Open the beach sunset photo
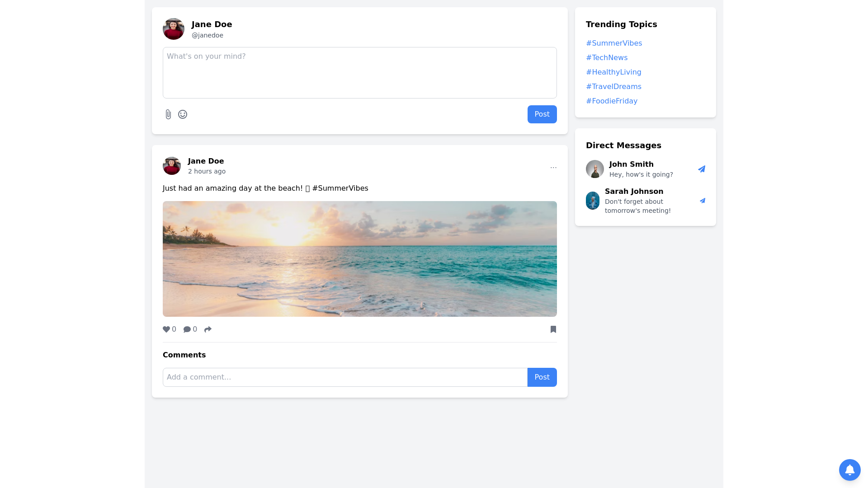Viewport: 868px width, 488px height. coord(359,259)
